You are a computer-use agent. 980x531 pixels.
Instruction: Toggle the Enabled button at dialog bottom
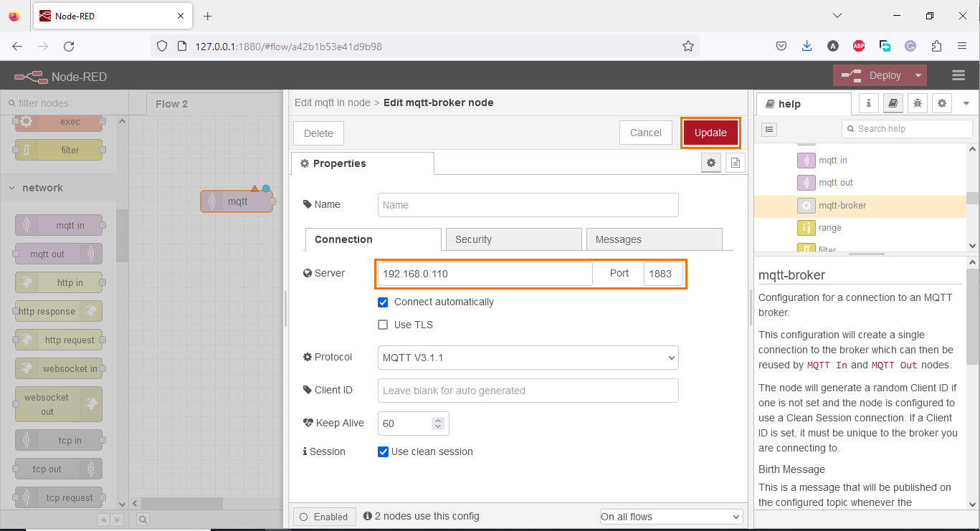coord(324,517)
